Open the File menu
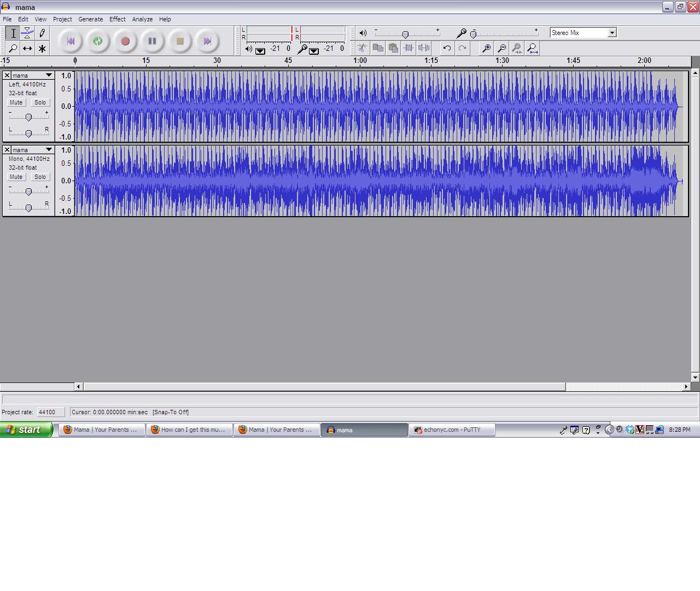 (x=7, y=19)
